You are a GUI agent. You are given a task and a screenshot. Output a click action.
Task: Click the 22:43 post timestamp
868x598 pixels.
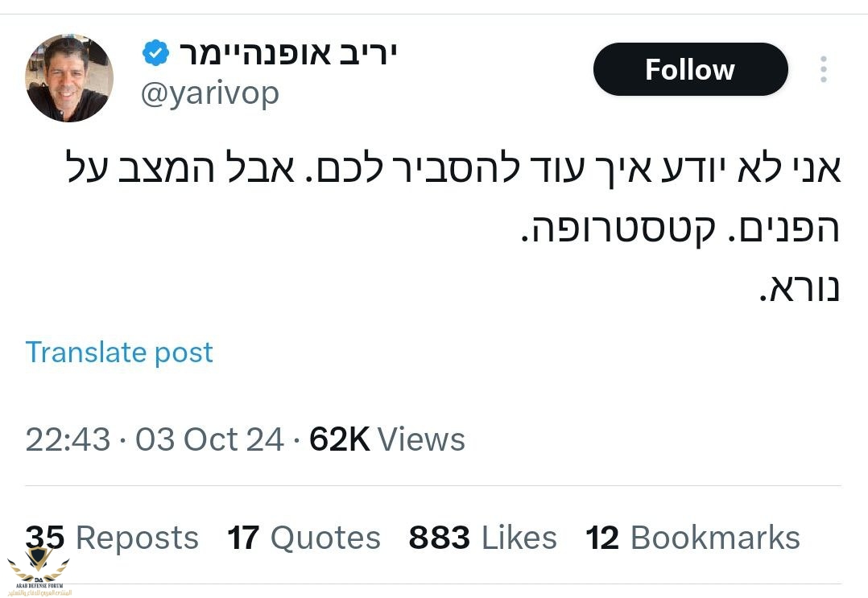(x=68, y=439)
